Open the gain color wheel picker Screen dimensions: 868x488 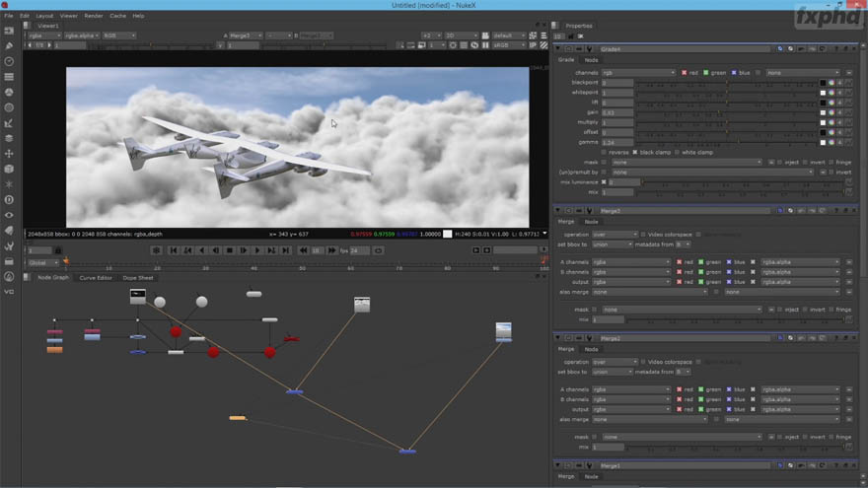tap(832, 112)
